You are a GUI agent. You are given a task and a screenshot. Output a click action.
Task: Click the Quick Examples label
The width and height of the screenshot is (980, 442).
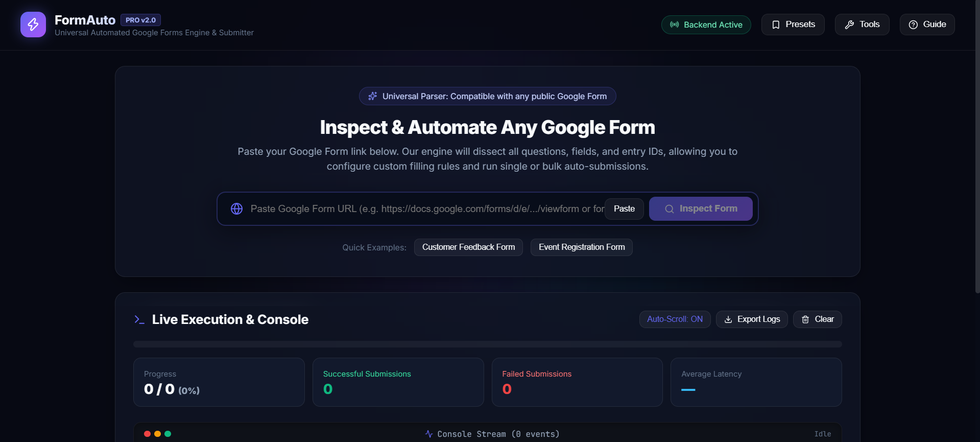point(374,247)
